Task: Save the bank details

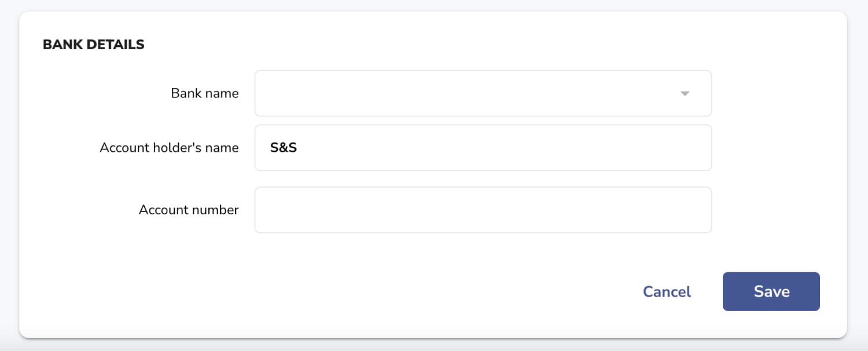Action: (x=771, y=291)
